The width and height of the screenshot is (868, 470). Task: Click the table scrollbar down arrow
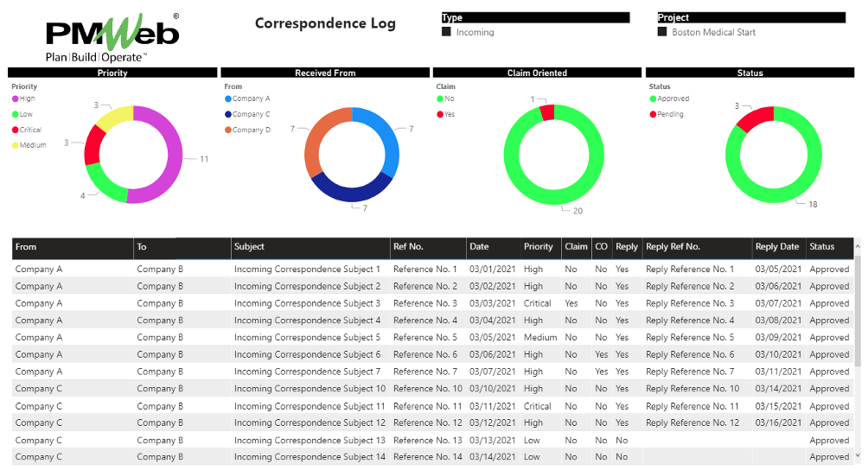[857, 455]
